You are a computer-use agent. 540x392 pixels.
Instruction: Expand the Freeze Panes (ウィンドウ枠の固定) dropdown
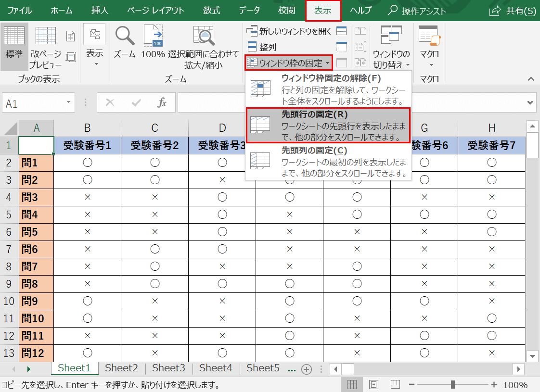(x=289, y=63)
